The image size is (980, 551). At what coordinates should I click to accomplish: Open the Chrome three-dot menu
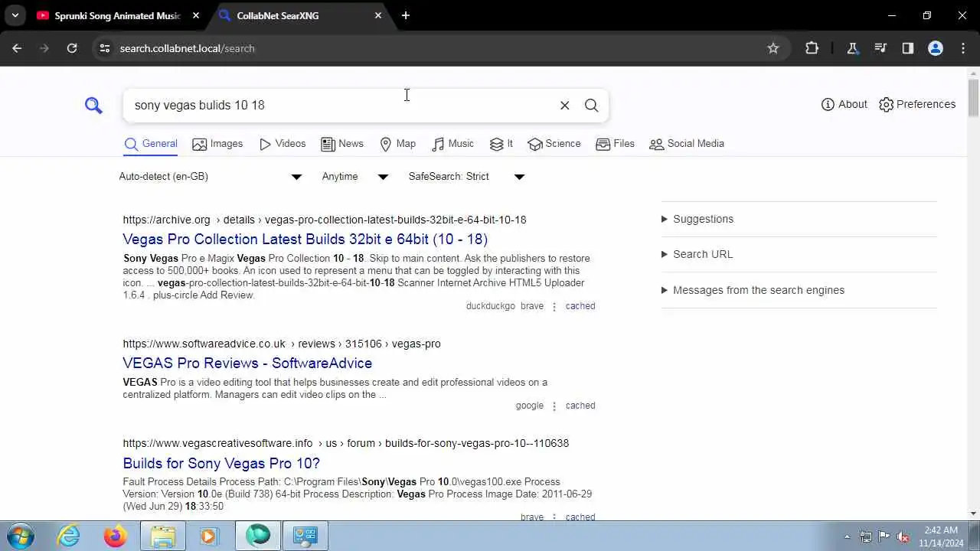click(963, 48)
